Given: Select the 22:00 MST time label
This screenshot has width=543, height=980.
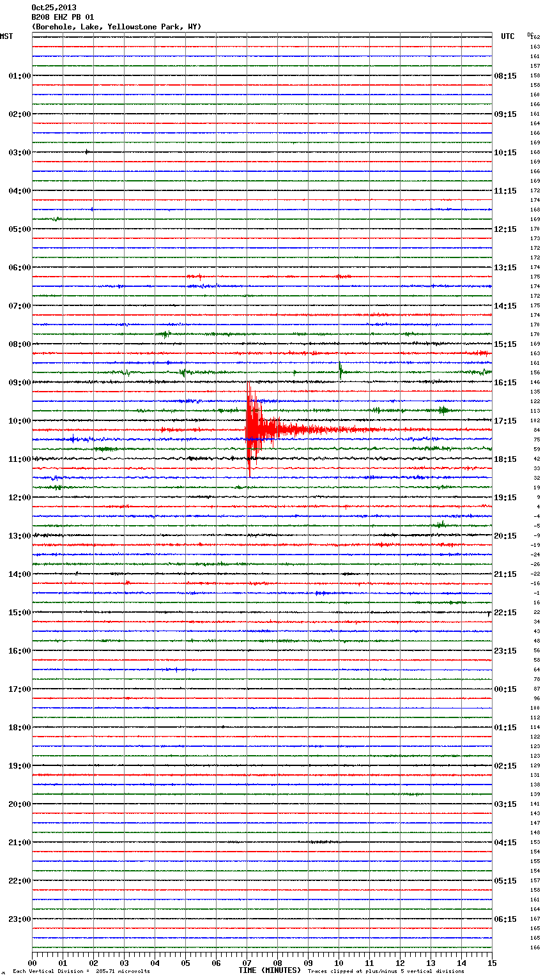Looking at the screenshot, I should [20, 881].
